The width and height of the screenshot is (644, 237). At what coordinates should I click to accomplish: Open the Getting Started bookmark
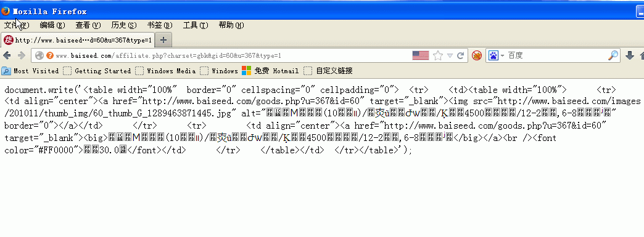coord(97,71)
